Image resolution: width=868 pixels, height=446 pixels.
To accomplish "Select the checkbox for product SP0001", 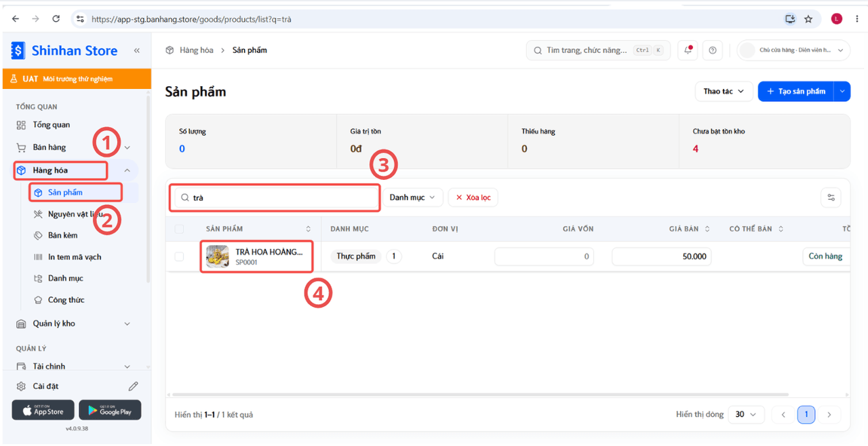I will point(179,257).
